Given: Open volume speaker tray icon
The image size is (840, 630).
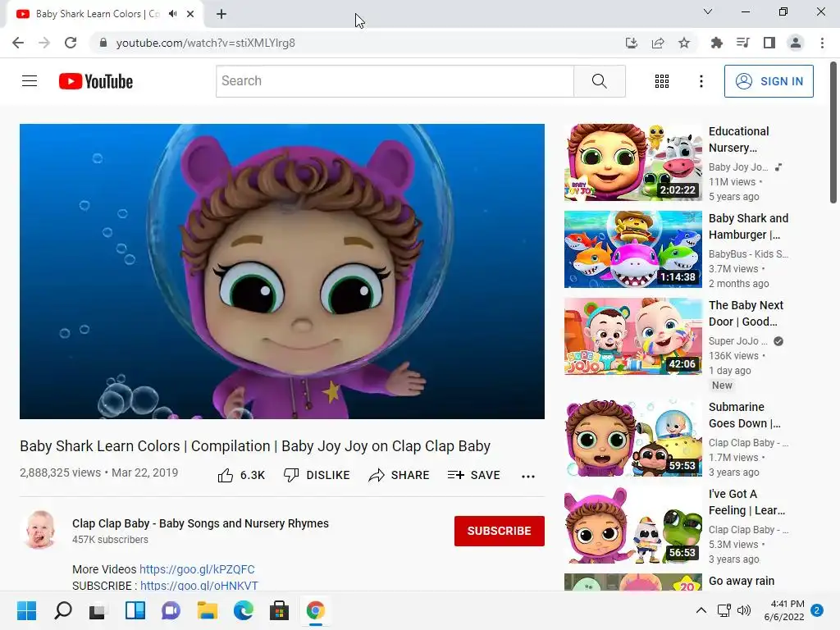Looking at the screenshot, I should click(x=744, y=610).
